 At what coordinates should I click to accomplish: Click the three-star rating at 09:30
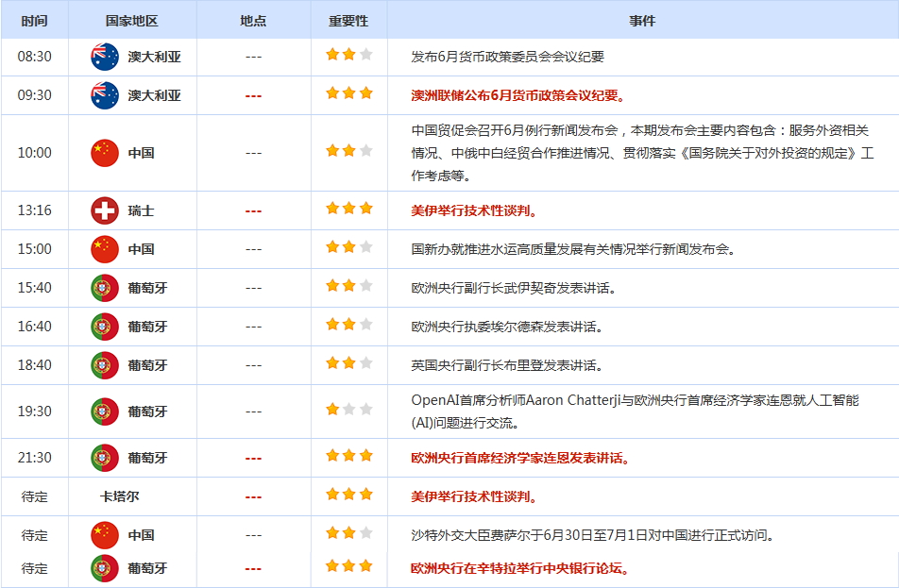pyautogui.click(x=349, y=93)
